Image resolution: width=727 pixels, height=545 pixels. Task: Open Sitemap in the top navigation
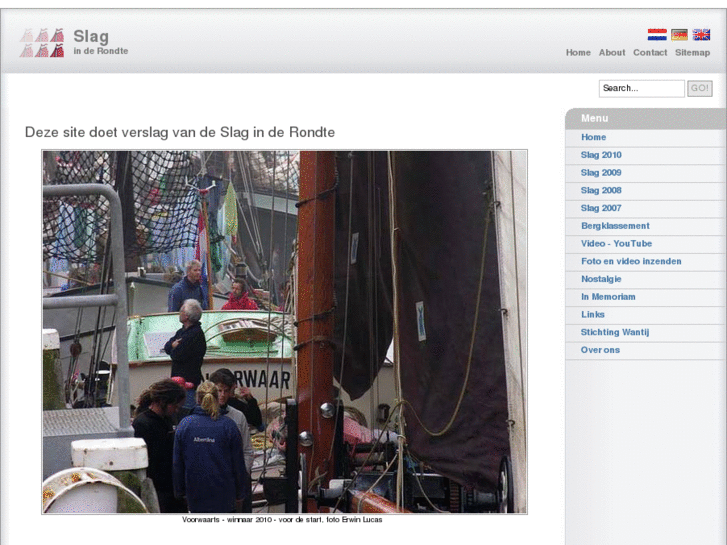point(692,52)
